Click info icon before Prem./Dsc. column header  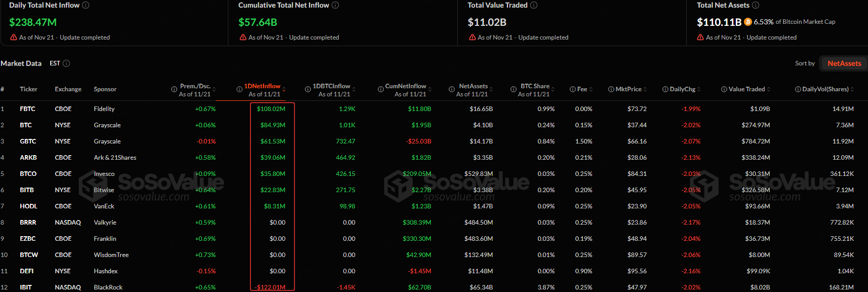point(174,89)
